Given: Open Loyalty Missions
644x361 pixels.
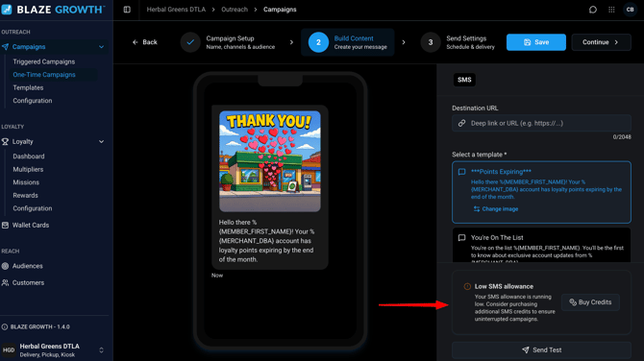Looking at the screenshot, I should point(26,182).
